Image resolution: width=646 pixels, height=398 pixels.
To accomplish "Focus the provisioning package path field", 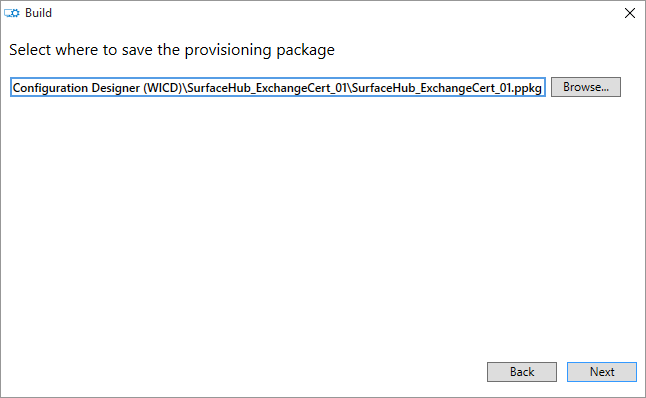I will coord(278,87).
